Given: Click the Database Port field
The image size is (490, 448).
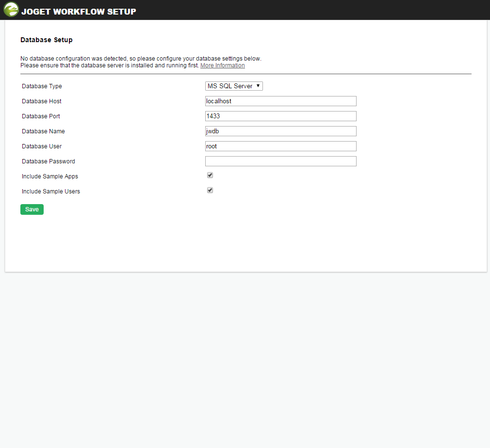Looking at the screenshot, I should pos(280,116).
